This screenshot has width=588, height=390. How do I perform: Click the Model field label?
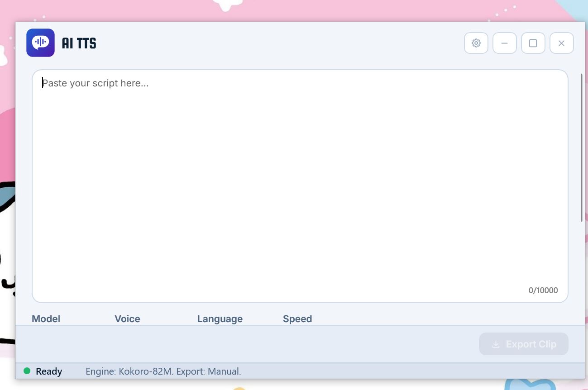point(46,319)
